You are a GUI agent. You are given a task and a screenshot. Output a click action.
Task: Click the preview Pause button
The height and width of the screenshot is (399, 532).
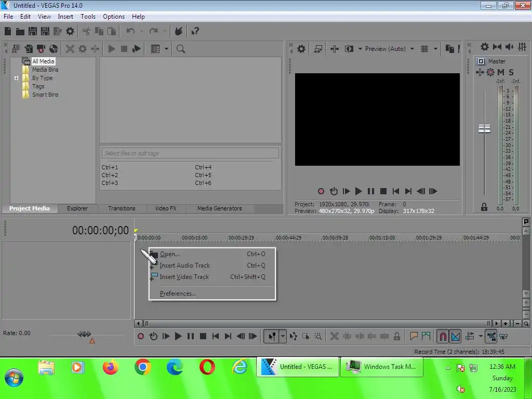[x=371, y=191]
